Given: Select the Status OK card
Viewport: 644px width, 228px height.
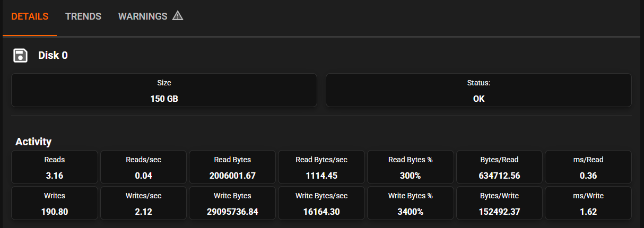Looking at the screenshot, I should (x=478, y=90).
